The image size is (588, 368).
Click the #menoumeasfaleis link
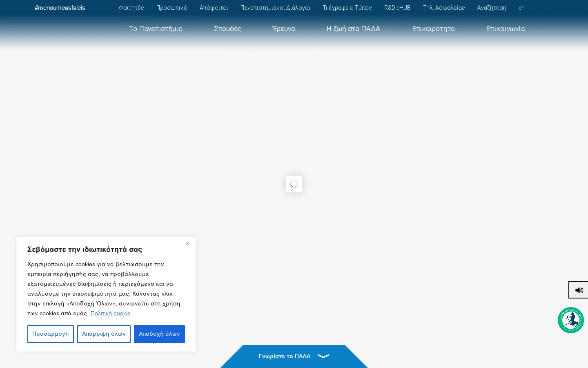click(x=60, y=8)
